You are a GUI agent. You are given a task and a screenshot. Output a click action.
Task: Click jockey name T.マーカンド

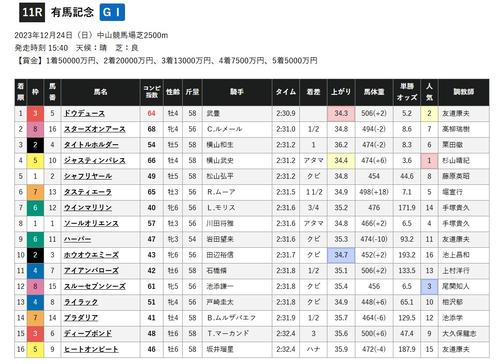pyautogui.click(x=228, y=333)
